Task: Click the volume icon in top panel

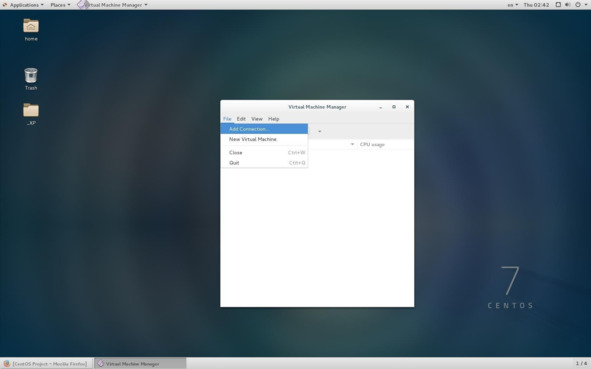Action: tap(568, 5)
